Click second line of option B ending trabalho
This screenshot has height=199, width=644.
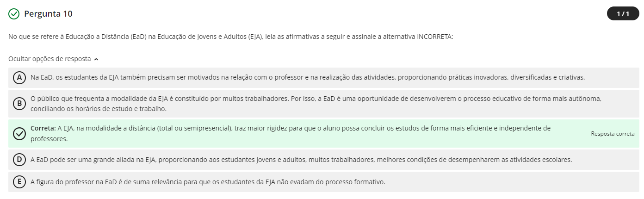point(98,109)
